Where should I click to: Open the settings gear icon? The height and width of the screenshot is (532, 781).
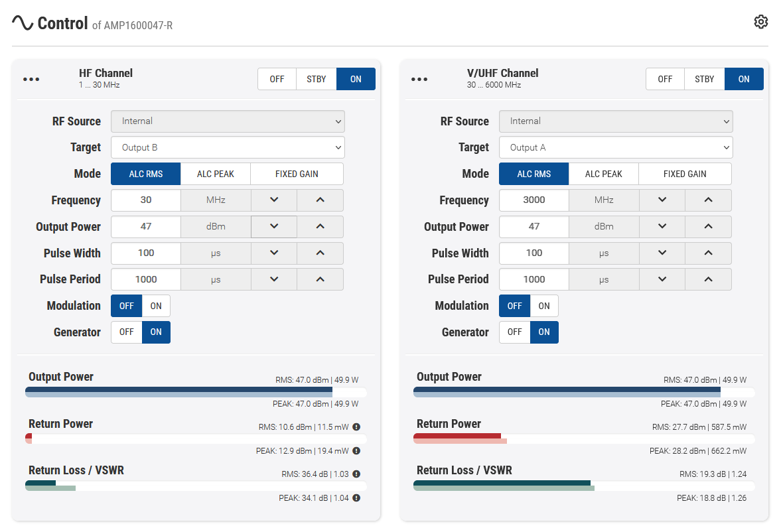pyautogui.click(x=760, y=22)
